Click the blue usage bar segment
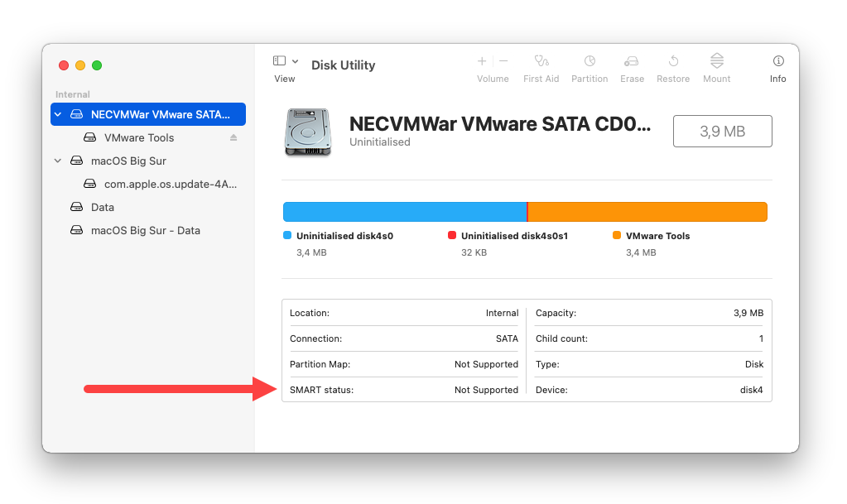Screen dimensions: 847x504 pyautogui.click(x=405, y=212)
